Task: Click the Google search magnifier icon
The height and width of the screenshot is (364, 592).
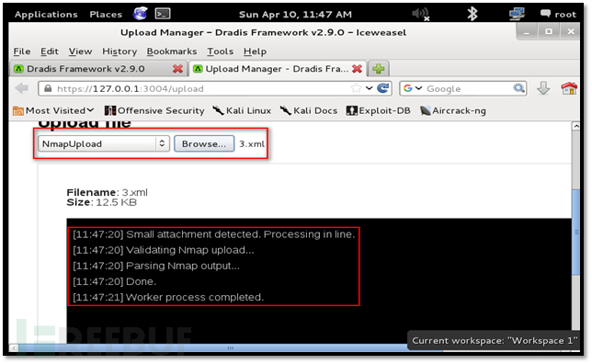Action: click(519, 88)
